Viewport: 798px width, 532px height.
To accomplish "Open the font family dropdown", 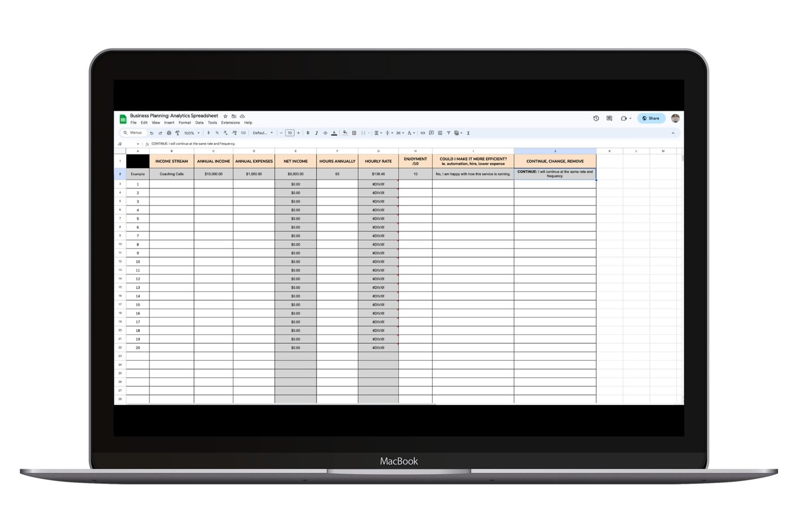I will click(x=263, y=133).
